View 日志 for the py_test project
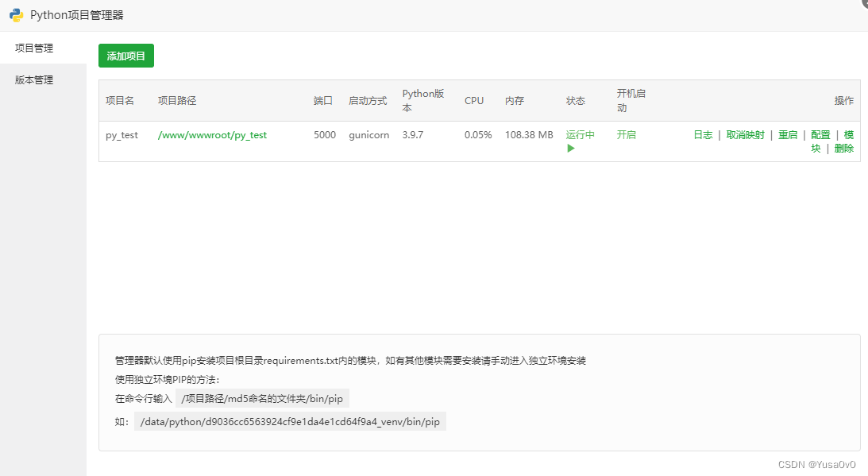The width and height of the screenshot is (868, 476). tap(703, 135)
